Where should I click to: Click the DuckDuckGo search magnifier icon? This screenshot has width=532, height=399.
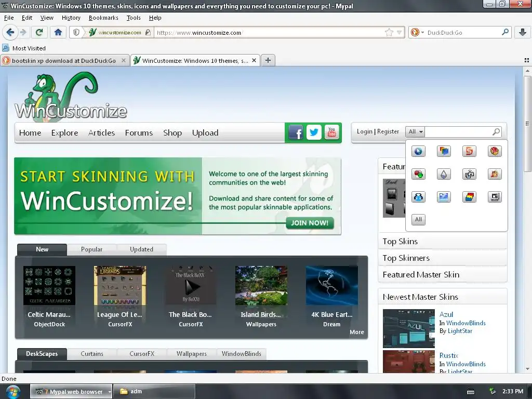tap(505, 32)
